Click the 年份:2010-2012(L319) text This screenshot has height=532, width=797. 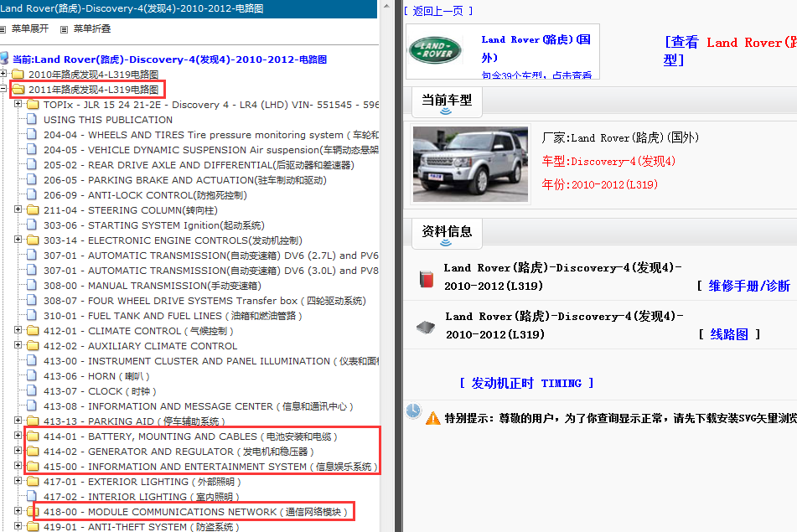click(600, 184)
